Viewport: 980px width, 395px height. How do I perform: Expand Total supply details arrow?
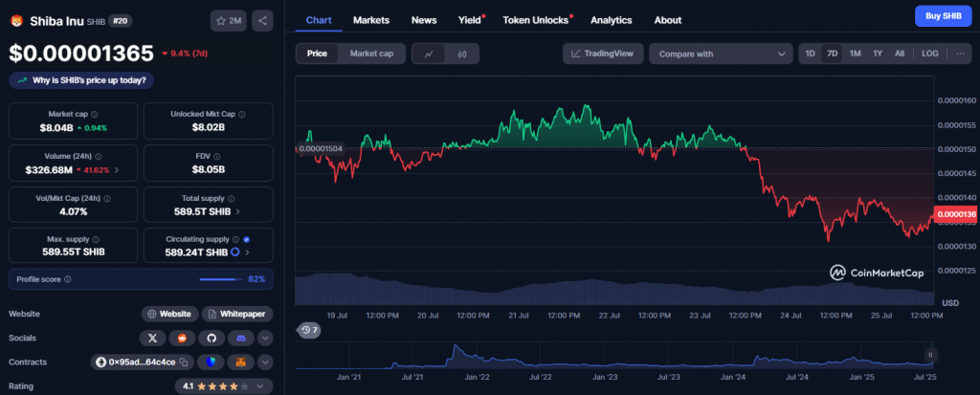(237, 212)
